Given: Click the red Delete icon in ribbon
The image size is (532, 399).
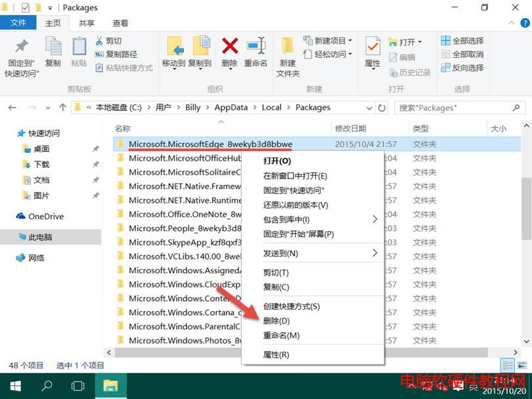Looking at the screenshot, I should point(229,52).
